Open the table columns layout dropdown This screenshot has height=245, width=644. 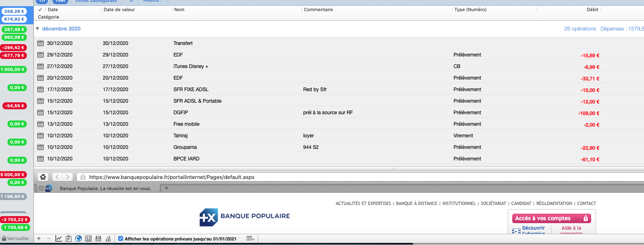(x=250, y=238)
